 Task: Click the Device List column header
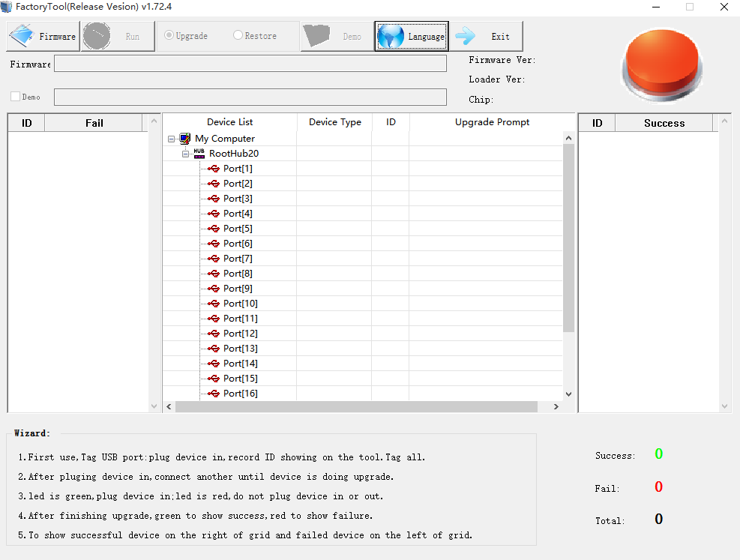click(x=230, y=122)
